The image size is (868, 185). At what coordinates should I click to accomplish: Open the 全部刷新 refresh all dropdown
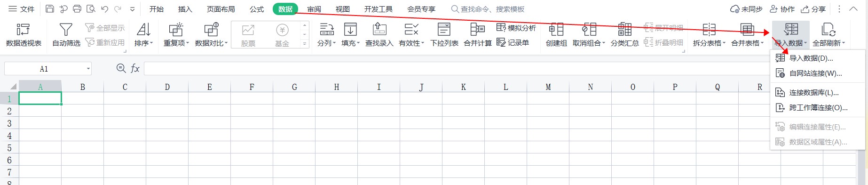pyautogui.click(x=829, y=35)
